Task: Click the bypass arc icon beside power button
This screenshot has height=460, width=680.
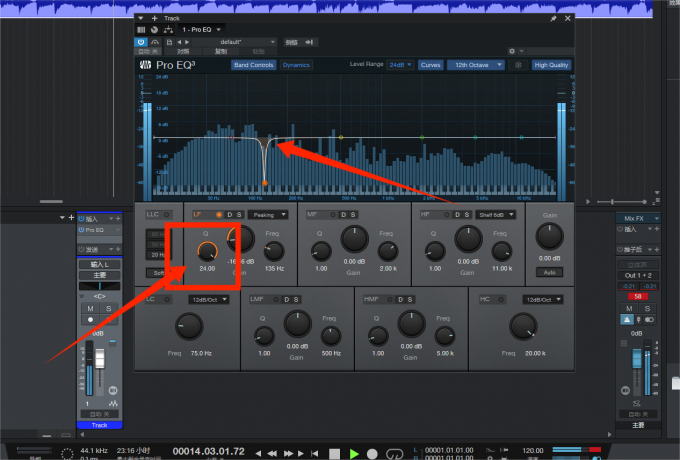Action: pyautogui.click(x=155, y=42)
